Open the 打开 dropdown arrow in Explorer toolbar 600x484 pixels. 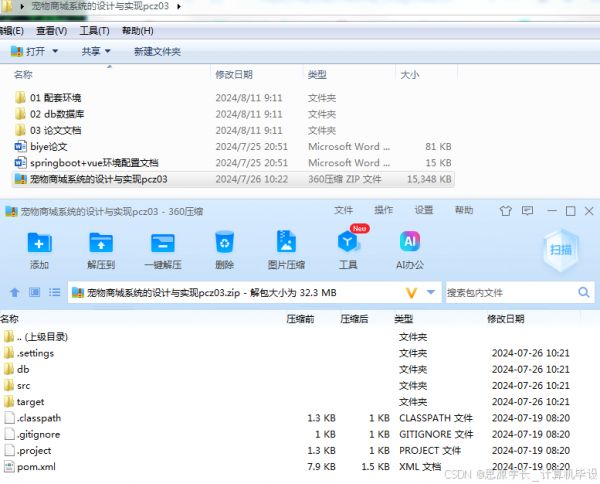pyautogui.click(x=55, y=51)
